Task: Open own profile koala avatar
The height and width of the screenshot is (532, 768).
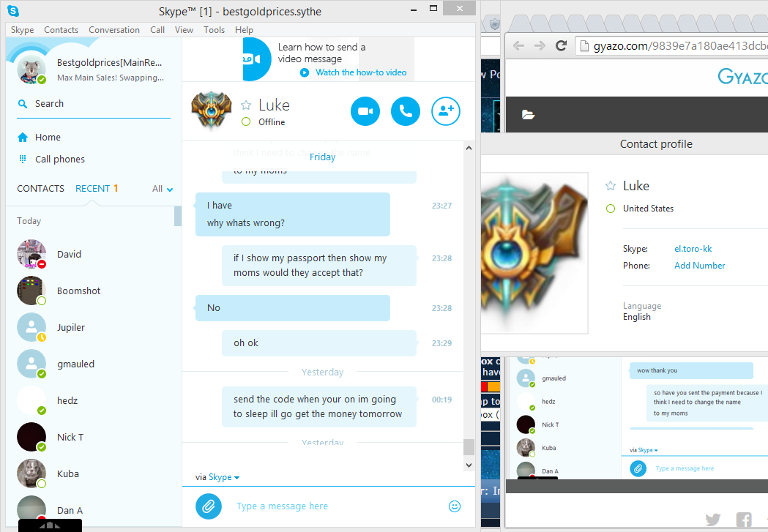Action: (x=31, y=69)
